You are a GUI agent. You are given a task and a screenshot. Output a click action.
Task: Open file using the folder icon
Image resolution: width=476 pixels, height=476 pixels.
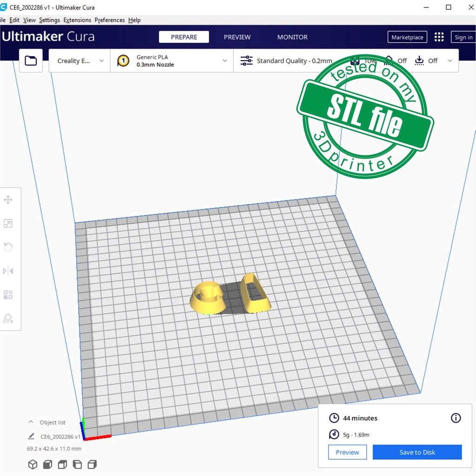pyautogui.click(x=31, y=60)
